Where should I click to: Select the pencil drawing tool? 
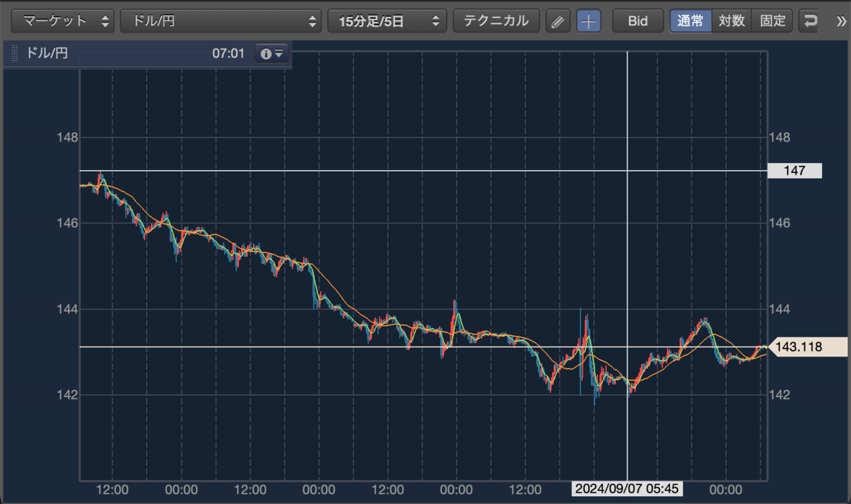pos(558,21)
